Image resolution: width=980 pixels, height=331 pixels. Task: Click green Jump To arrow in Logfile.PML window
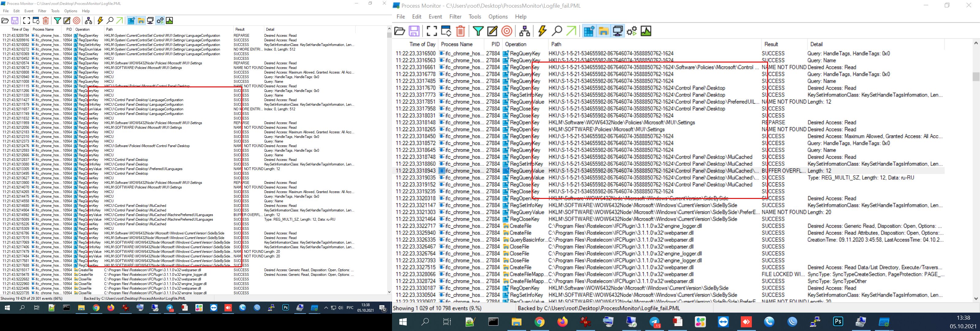119,21
